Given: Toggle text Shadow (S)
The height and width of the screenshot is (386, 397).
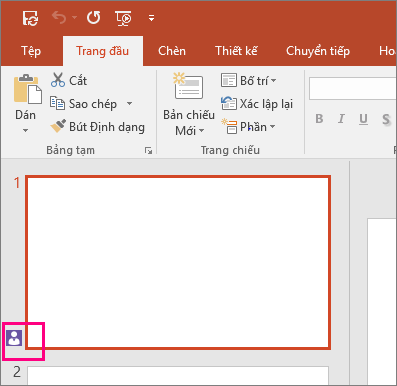Looking at the screenshot, I should (x=386, y=119).
